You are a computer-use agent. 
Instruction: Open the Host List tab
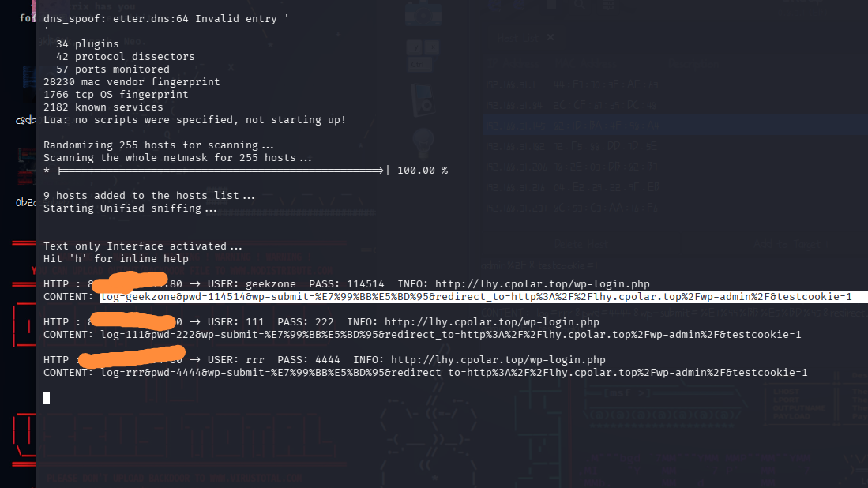(518, 37)
